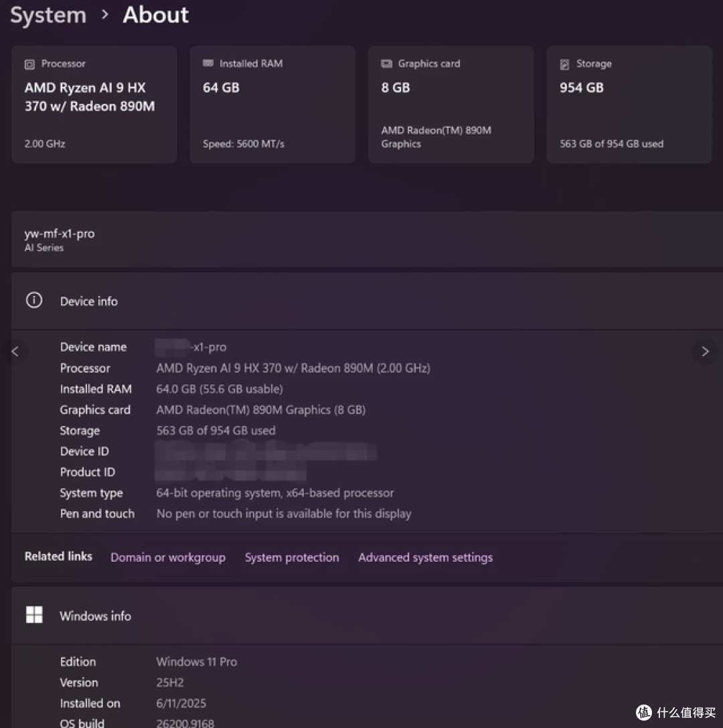Collapse the Device info section header
Image resolution: width=723 pixels, height=728 pixels.
(367, 301)
